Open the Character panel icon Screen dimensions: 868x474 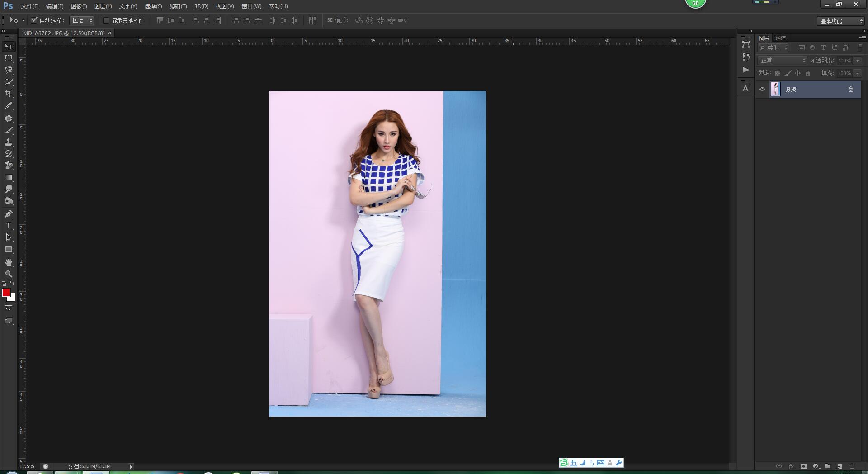coord(746,88)
